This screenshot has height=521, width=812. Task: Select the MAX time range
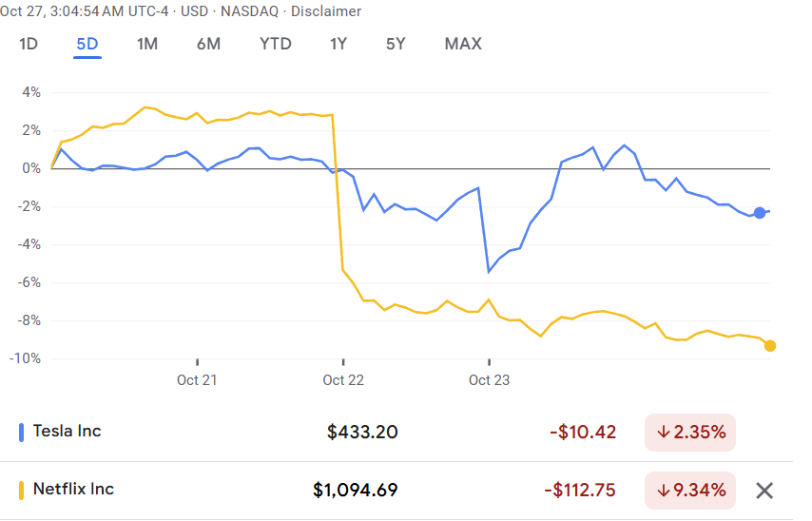coord(463,44)
